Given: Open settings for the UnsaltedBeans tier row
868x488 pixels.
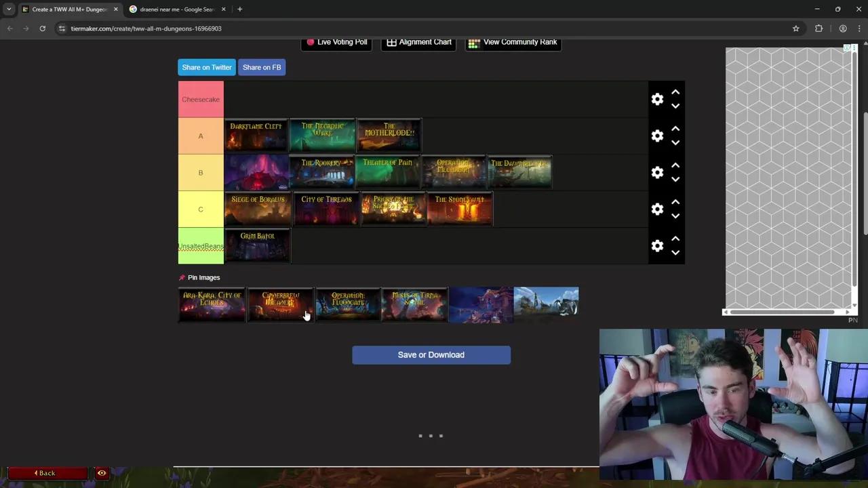Looking at the screenshot, I should 656,245.
